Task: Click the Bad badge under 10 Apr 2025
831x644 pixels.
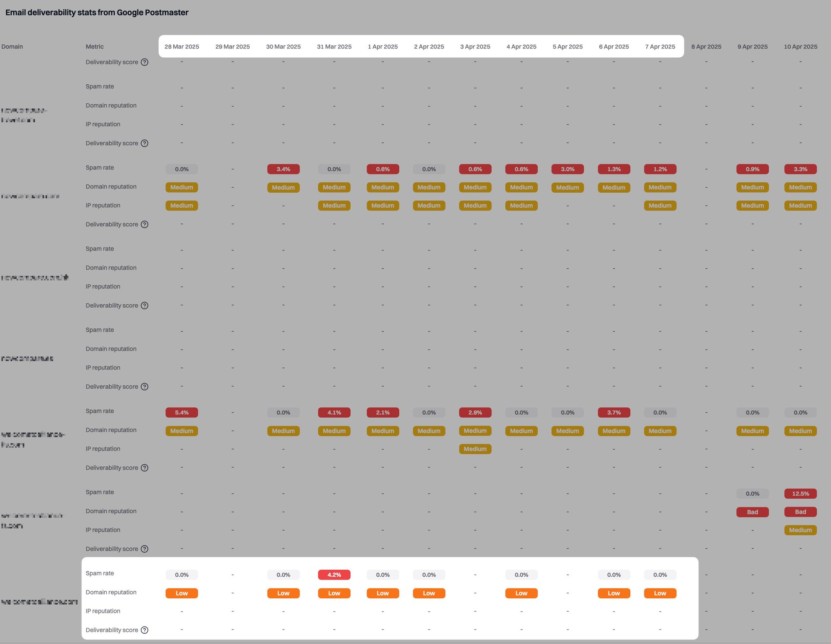Action: [x=800, y=512]
